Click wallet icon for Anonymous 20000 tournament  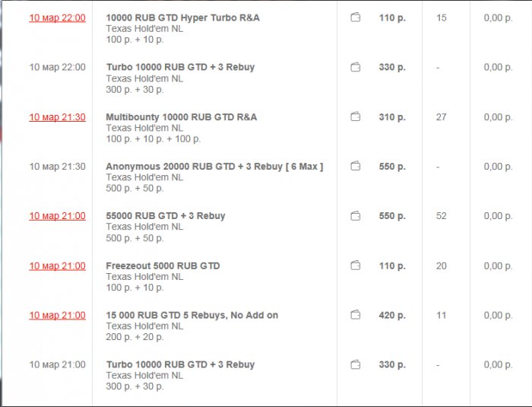pos(355,167)
